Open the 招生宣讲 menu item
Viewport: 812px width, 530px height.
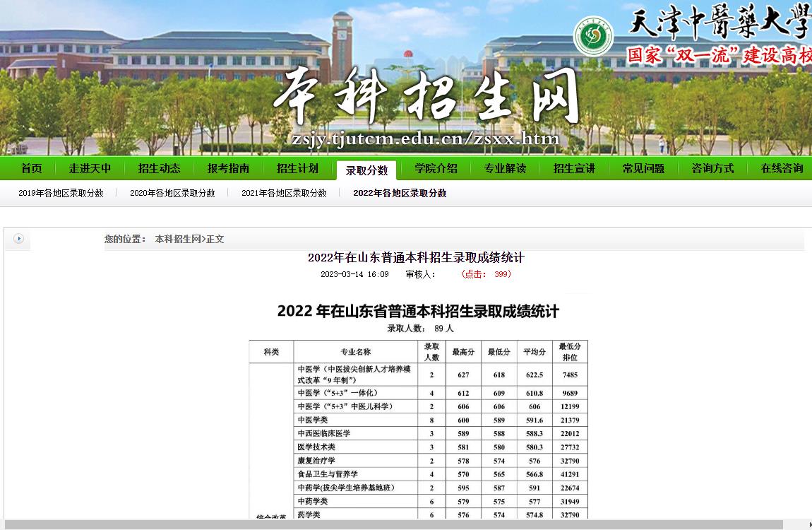pyautogui.click(x=574, y=168)
